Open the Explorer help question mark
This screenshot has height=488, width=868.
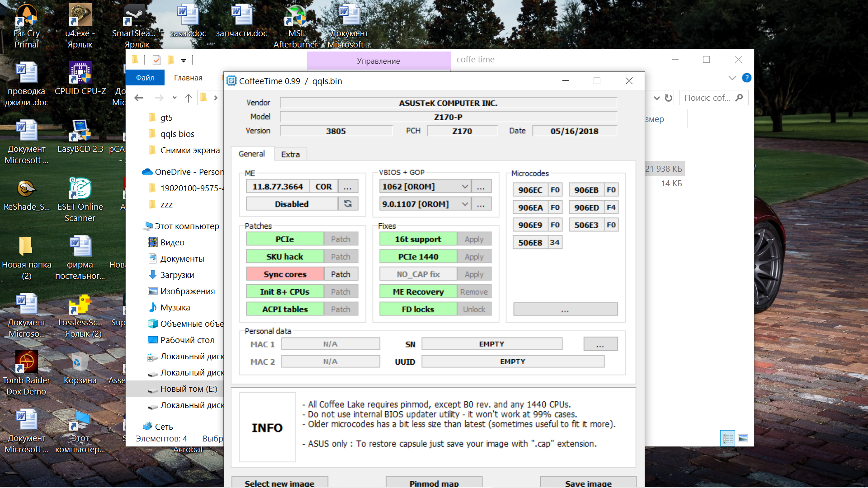point(747,78)
